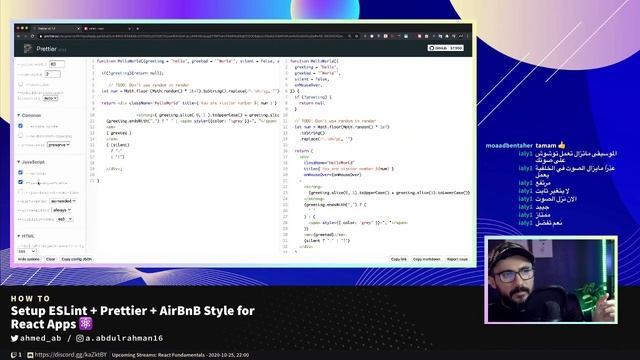Enable the --use-tabs checkbox
The image size is (640, 360).
[20, 84]
